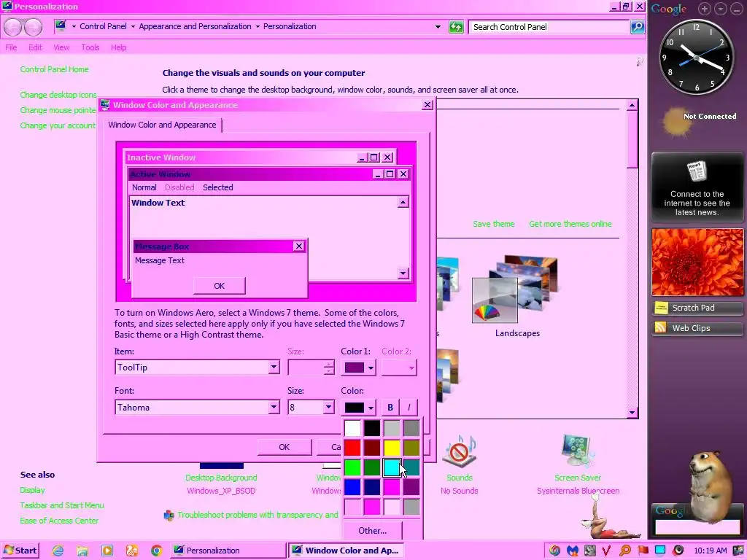Open the Save theme link
This screenshot has width=747, height=560.
click(494, 224)
